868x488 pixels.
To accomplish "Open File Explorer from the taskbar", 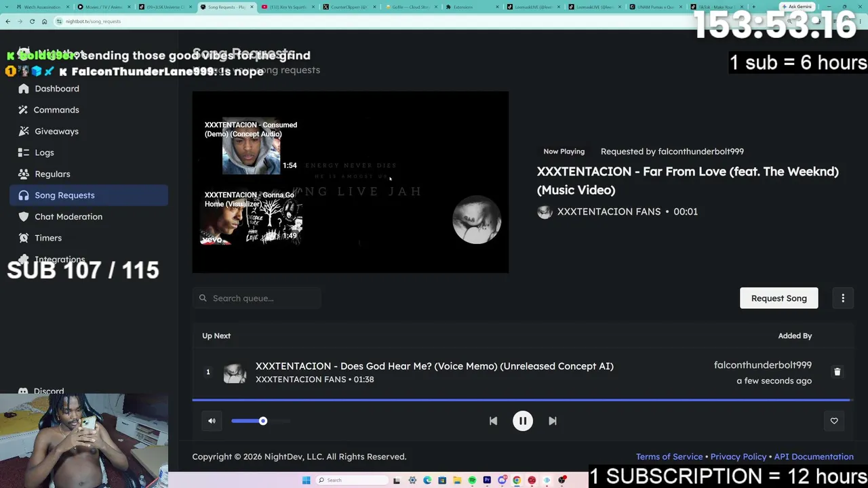I will (x=457, y=481).
